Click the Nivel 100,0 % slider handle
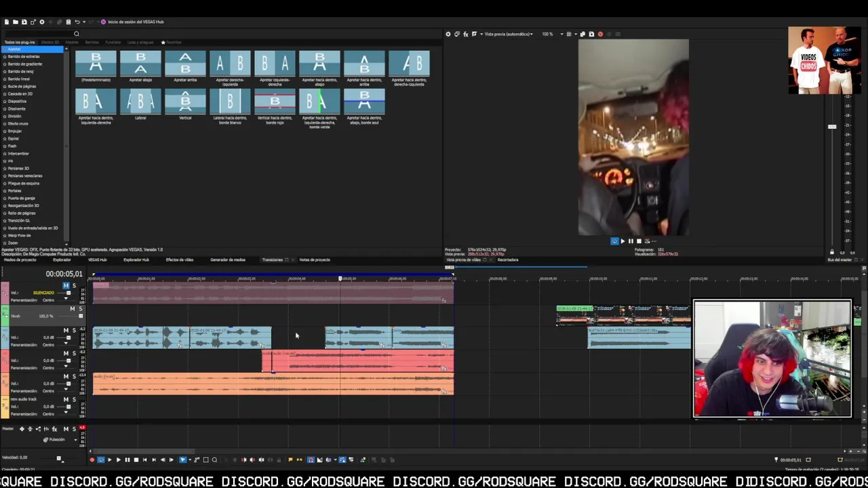Viewport: 868px width, 488px height. (x=81, y=316)
